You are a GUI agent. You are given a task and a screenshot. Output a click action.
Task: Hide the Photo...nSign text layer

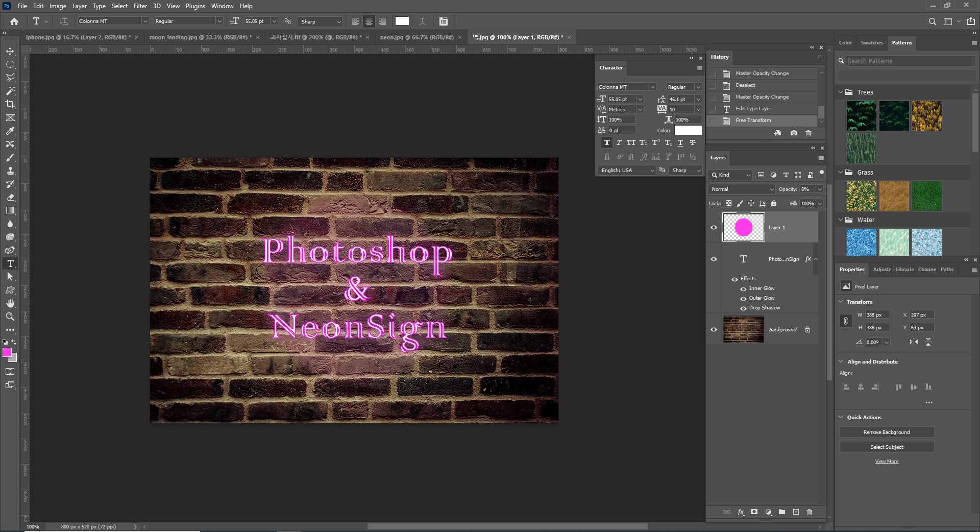pos(714,259)
